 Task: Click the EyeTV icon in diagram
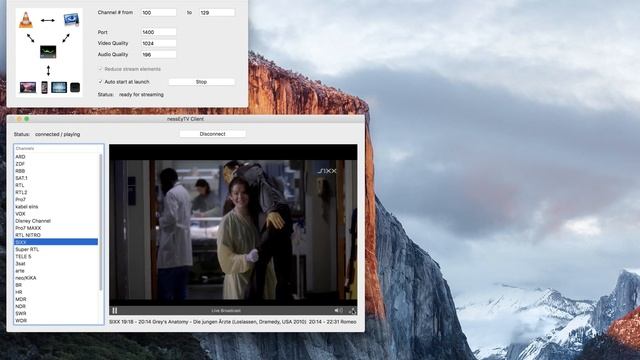coord(71,20)
